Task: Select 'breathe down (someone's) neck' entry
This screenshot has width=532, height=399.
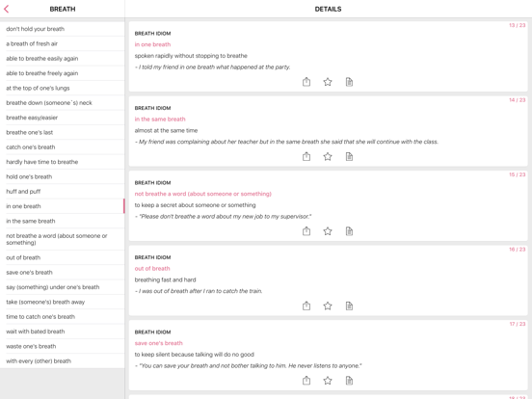Action: 63,103
